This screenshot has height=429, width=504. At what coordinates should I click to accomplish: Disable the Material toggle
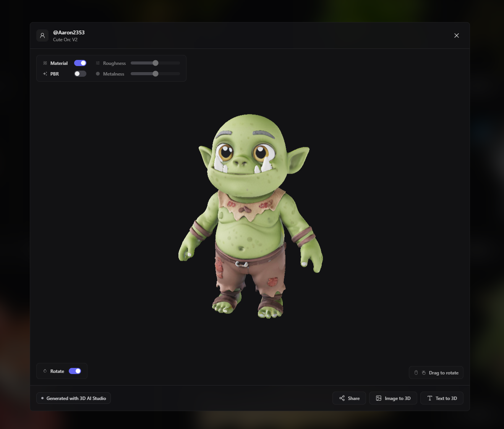(80, 63)
